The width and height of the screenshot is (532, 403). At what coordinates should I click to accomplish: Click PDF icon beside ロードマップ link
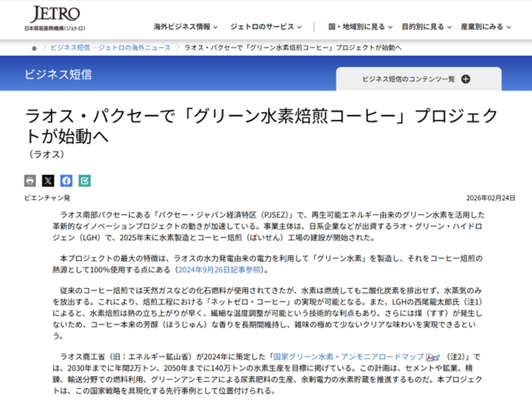tap(429, 356)
